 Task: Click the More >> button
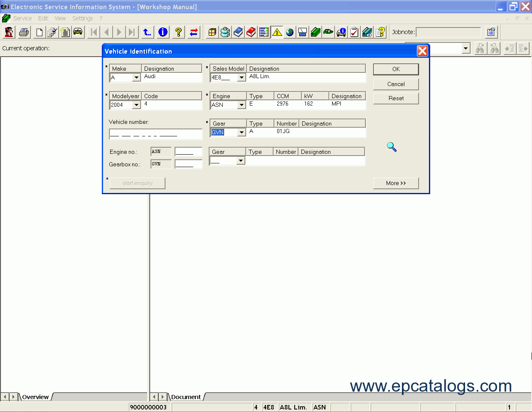(x=396, y=183)
